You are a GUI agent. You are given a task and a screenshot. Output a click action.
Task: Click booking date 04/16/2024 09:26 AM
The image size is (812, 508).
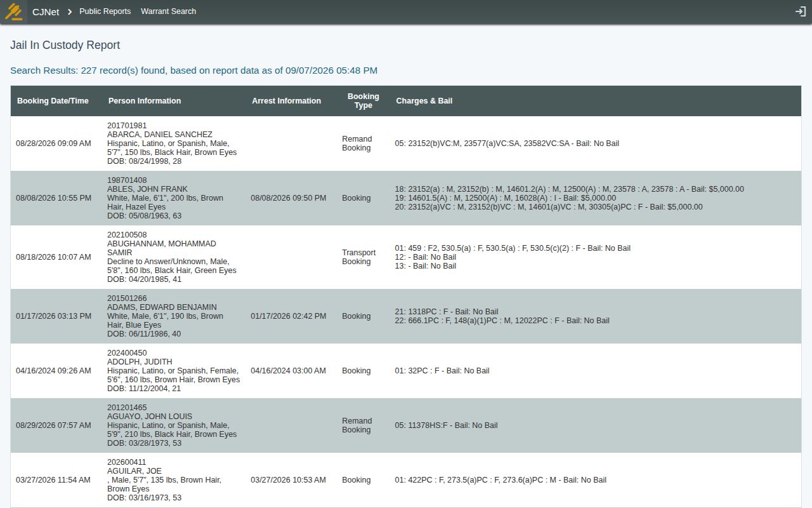pos(53,371)
